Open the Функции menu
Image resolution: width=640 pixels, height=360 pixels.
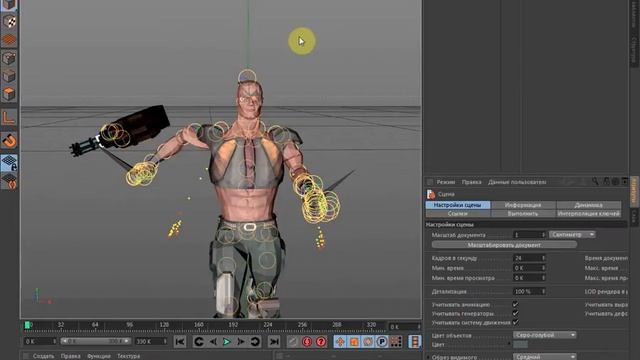(98, 356)
